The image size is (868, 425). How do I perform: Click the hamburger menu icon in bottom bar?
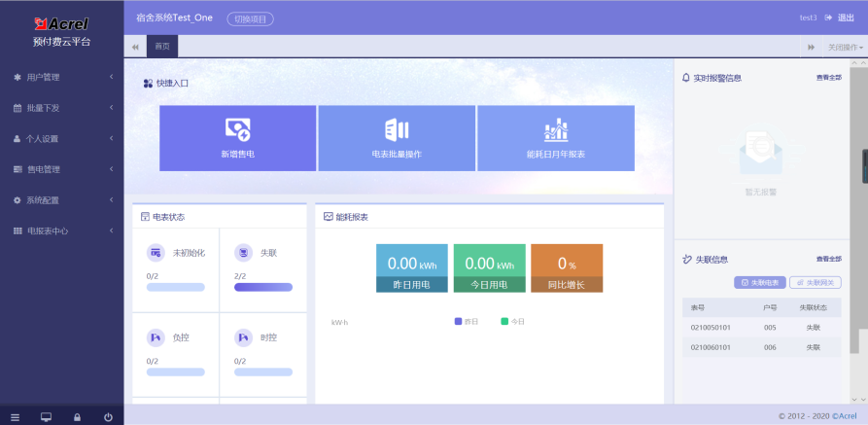tap(15, 417)
